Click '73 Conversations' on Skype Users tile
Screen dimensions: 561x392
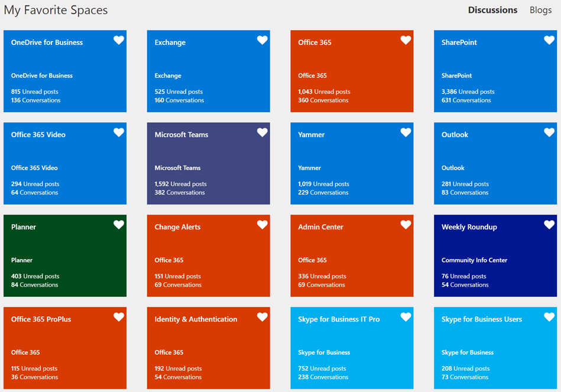465,377
